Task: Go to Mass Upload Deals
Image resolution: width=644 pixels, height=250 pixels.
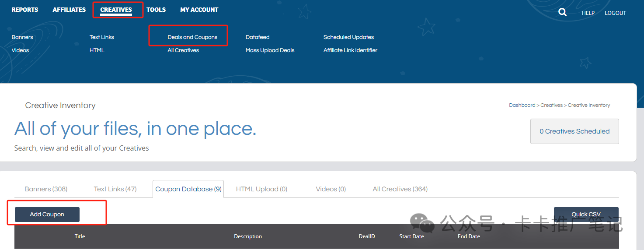Action: pos(270,50)
